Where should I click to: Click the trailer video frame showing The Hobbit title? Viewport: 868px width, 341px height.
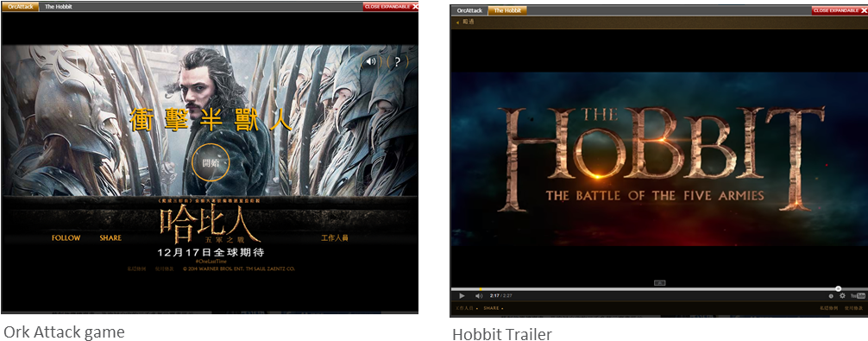coord(659,159)
